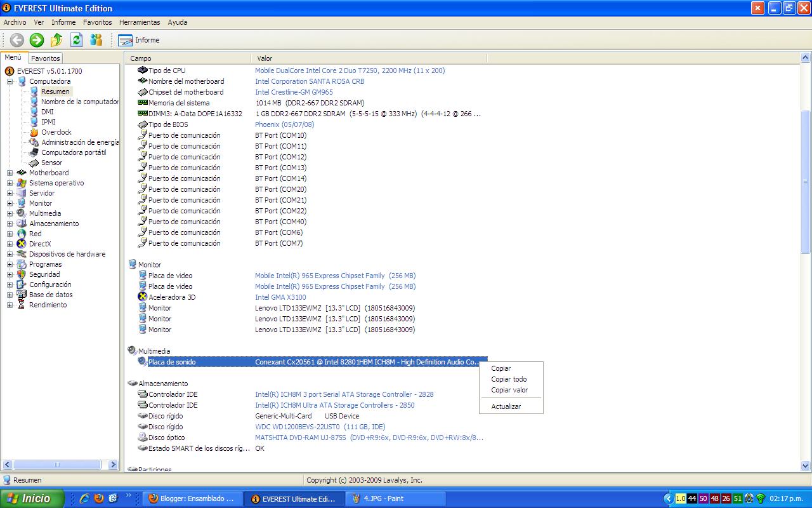Expand the Servidor tree node

(x=10, y=193)
